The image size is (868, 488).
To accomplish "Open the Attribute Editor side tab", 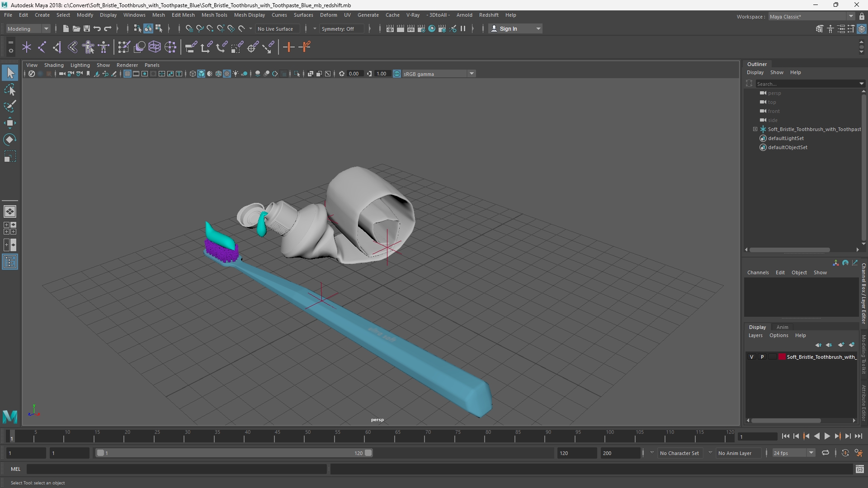I will (863, 403).
